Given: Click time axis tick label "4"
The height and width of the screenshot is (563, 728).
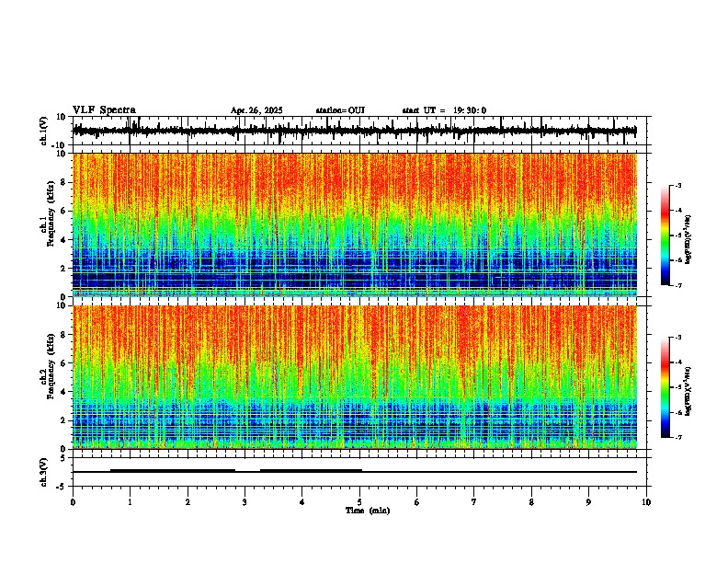Looking at the screenshot, I should pos(302,502).
